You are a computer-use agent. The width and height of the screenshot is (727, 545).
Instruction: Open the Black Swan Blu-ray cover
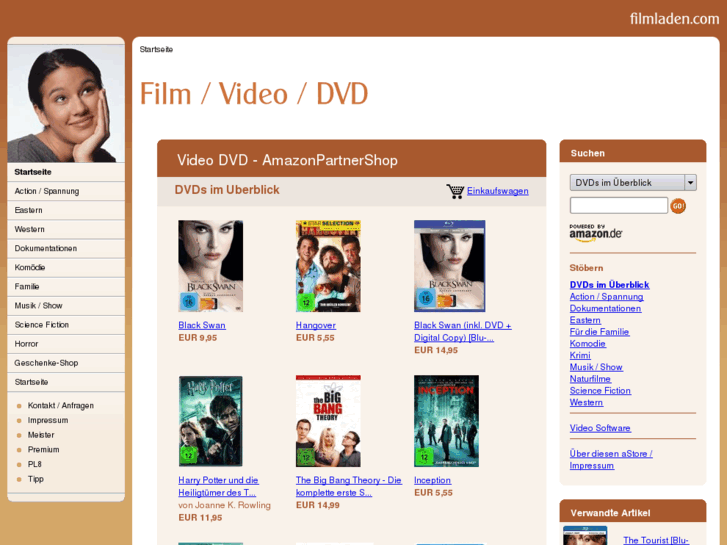[x=449, y=266]
